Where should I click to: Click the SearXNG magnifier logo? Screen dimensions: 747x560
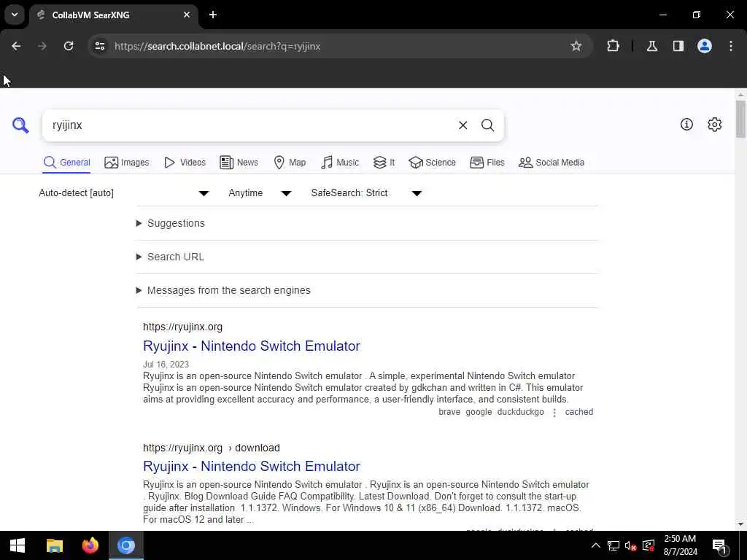20,125
